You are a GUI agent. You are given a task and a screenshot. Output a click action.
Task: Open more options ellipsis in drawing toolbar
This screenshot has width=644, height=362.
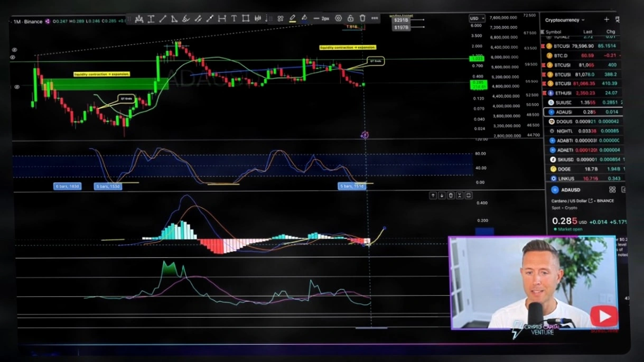[375, 18]
